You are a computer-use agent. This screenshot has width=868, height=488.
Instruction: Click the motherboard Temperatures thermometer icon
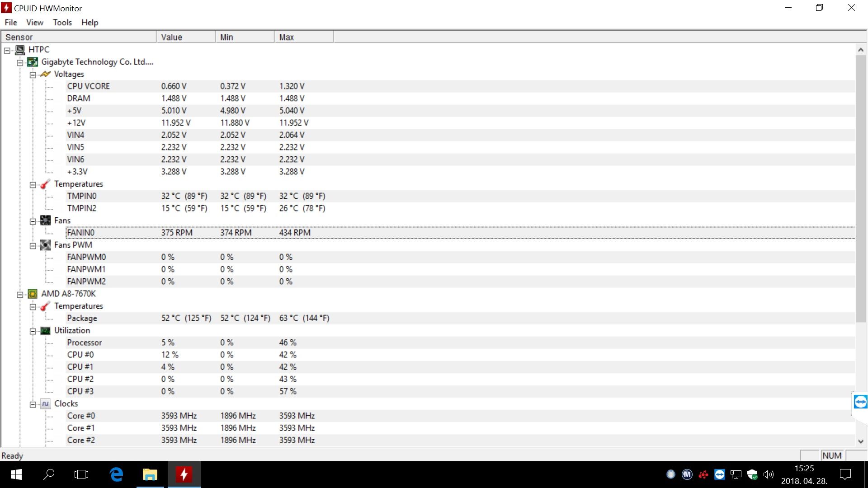tap(45, 184)
